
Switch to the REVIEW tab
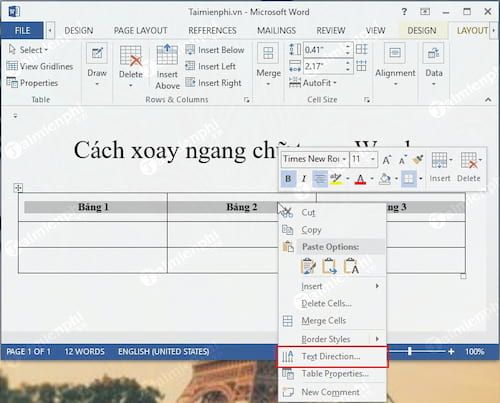[331, 31]
